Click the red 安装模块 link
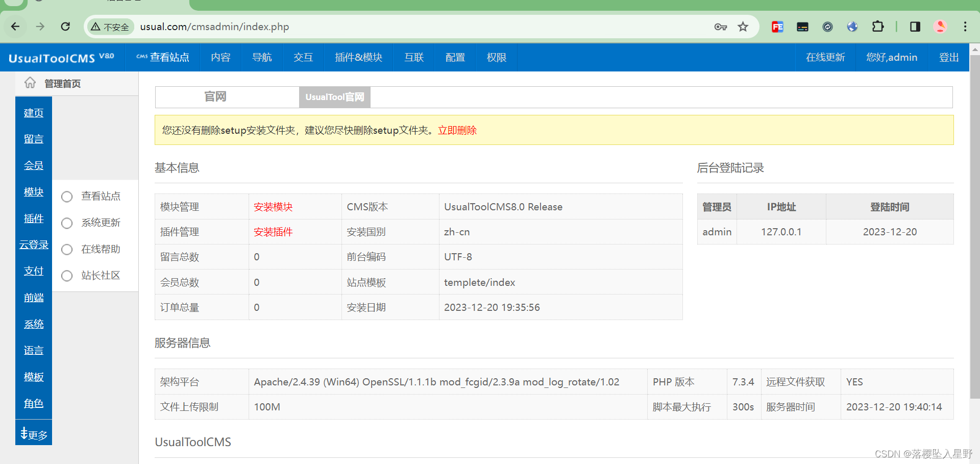Image resolution: width=980 pixels, height=464 pixels. [x=273, y=207]
